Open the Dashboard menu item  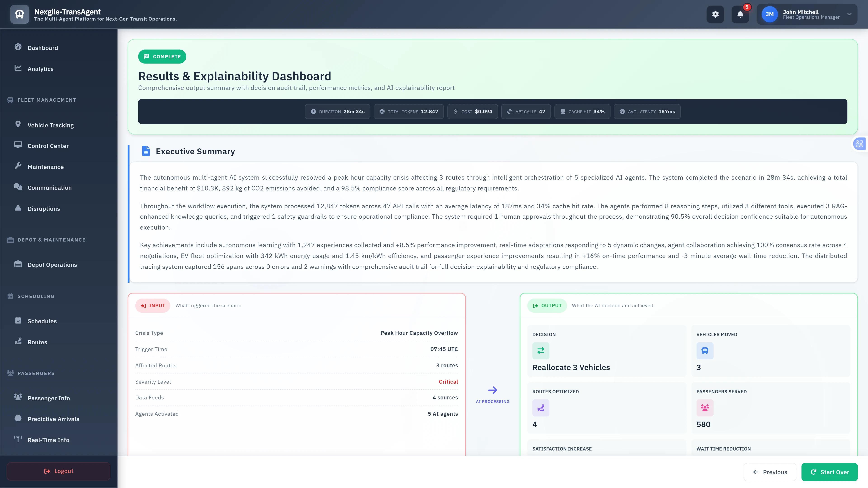(43, 48)
